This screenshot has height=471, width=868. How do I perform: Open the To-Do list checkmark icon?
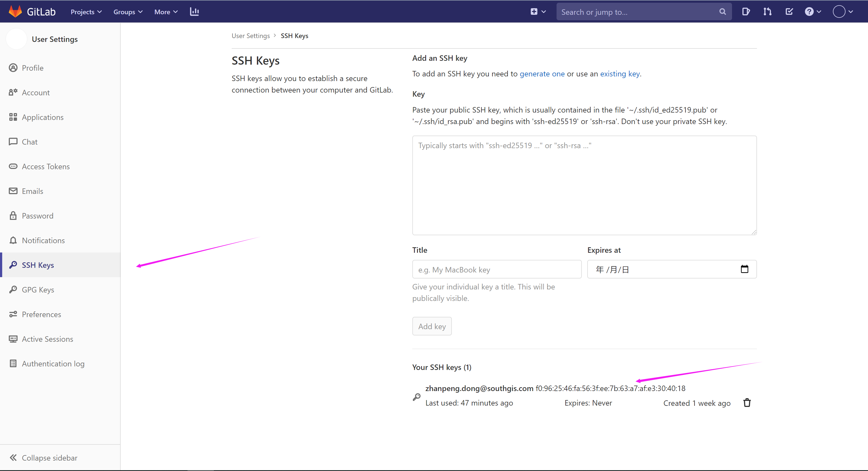click(x=789, y=12)
